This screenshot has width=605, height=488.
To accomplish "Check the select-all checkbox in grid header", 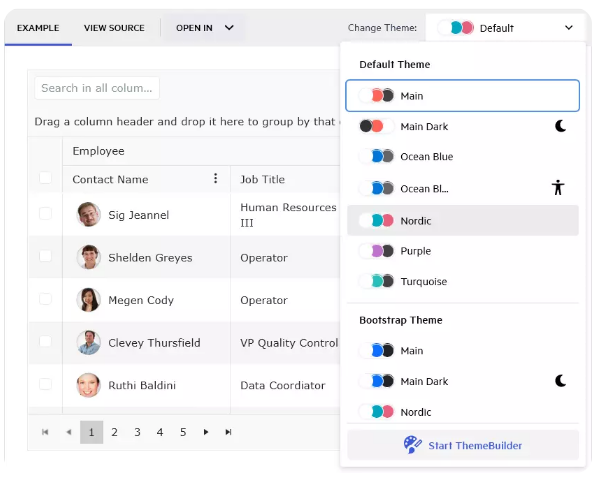I will click(x=45, y=178).
